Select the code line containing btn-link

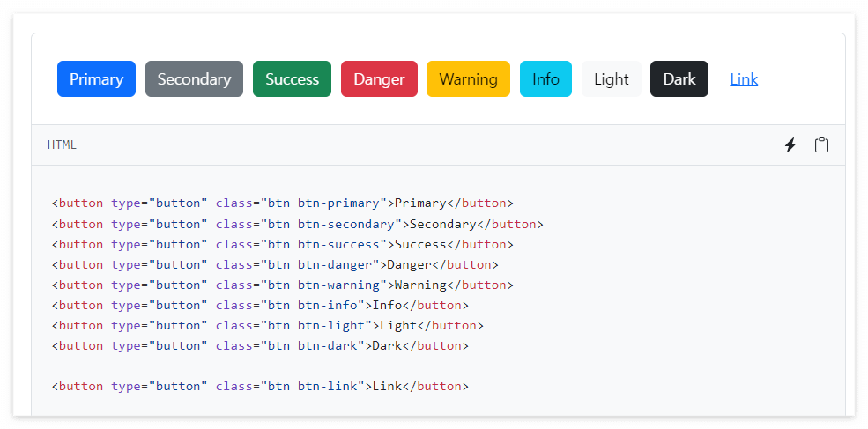(x=260, y=387)
